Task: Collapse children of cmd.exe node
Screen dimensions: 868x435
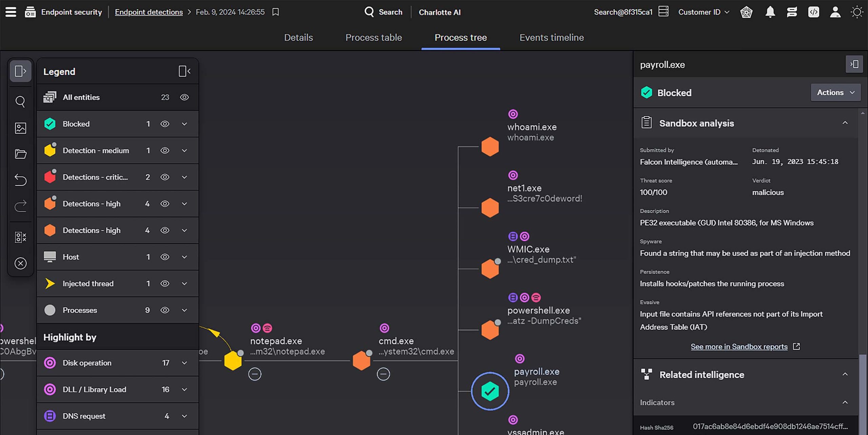Action: (x=383, y=374)
